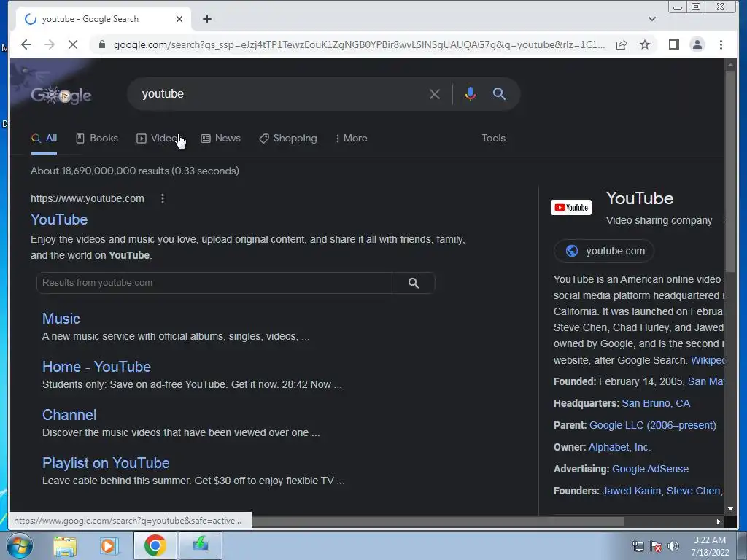Open the Action Center flag icon
Image resolution: width=747 pixels, height=560 pixels.
656,545
